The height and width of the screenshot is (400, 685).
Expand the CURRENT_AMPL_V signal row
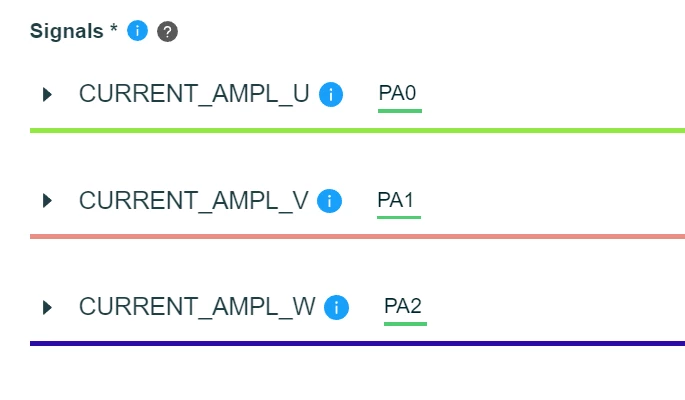pyautogui.click(x=47, y=201)
